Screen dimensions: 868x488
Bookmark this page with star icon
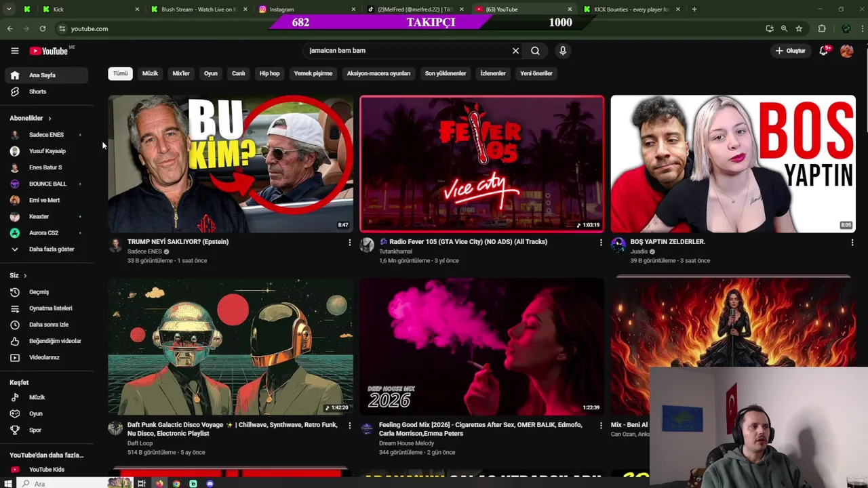point(799,28)
